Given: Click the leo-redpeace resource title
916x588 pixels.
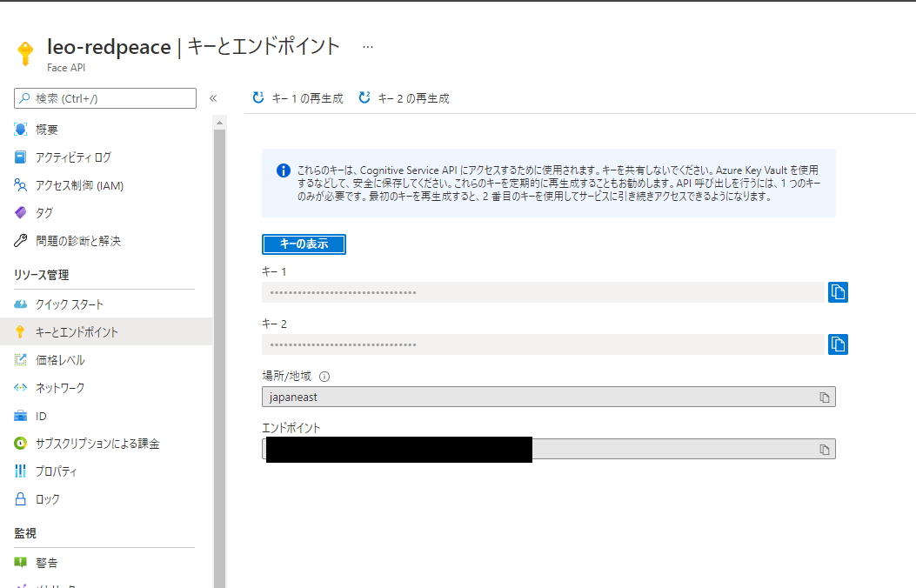Looking at the screenshot, I should click(110, 47).
